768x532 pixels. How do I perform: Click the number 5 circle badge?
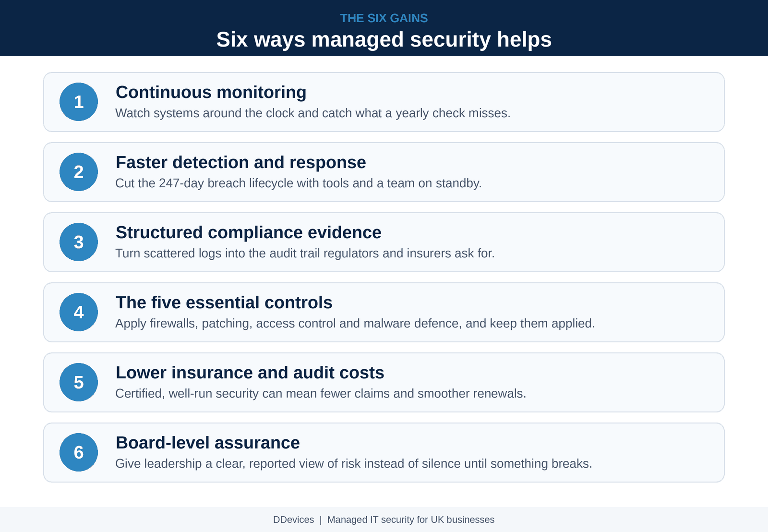(x=79, y=382)
